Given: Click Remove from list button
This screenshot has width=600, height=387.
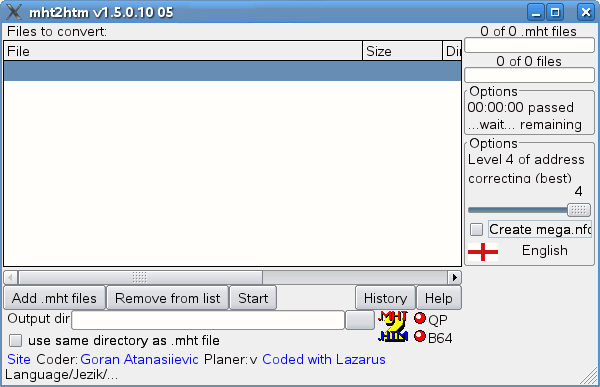Looking at the screenshot, I should [x=168, y=298].
